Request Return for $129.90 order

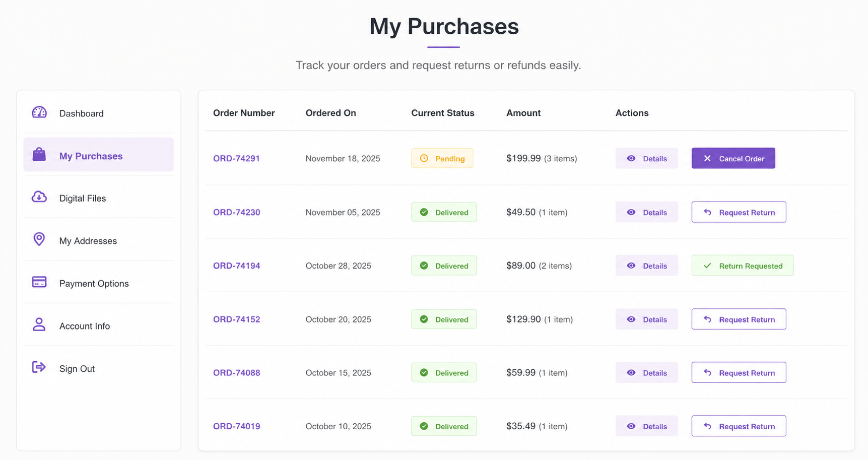(x=739, y=319)
